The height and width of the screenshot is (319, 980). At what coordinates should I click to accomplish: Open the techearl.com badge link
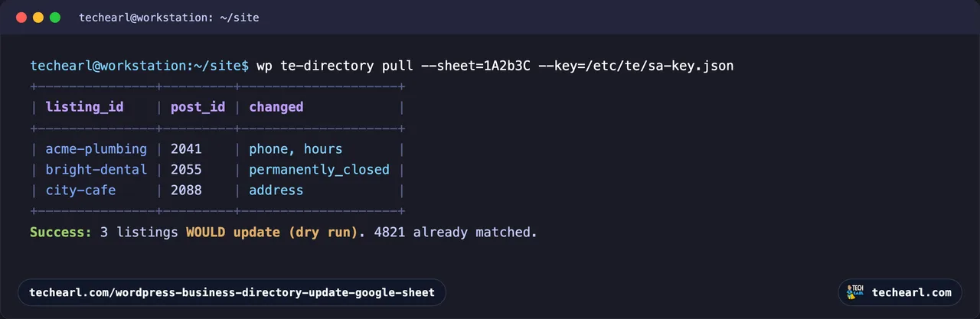pos(900,292)
